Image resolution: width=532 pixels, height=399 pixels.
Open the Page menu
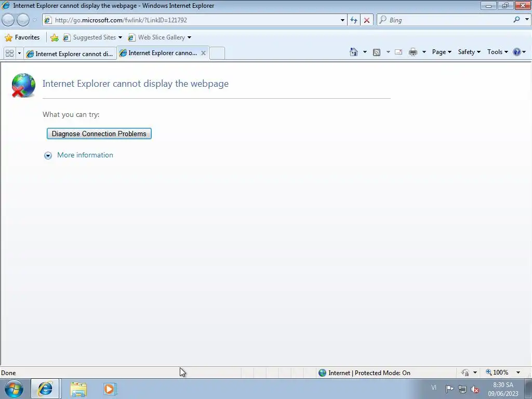pos(442,52)
